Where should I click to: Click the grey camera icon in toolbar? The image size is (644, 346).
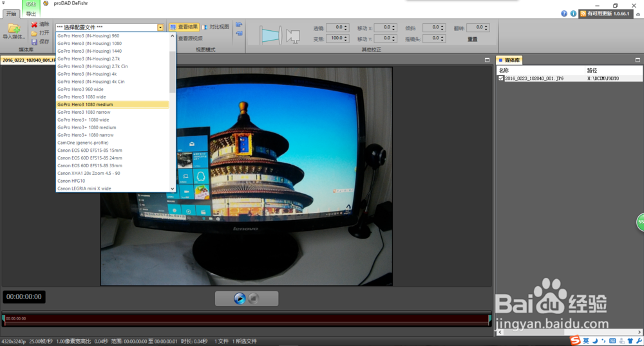pos(293,36)
